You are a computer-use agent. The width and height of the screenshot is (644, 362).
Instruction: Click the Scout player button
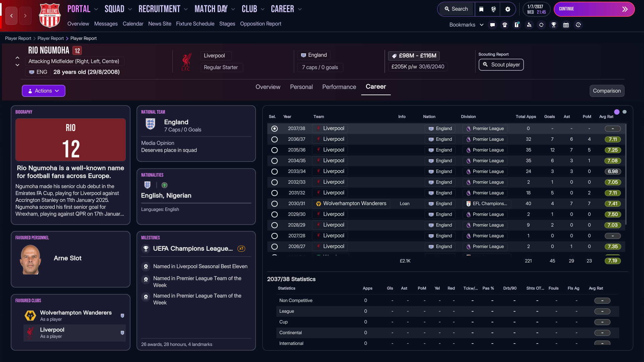point(501,65)
